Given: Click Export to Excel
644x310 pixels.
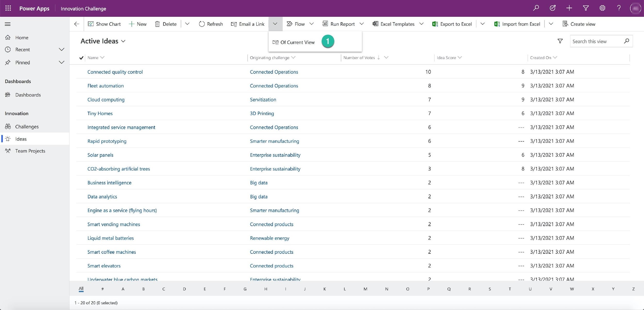Looking at the screenshot, I should tap(452, 24).
